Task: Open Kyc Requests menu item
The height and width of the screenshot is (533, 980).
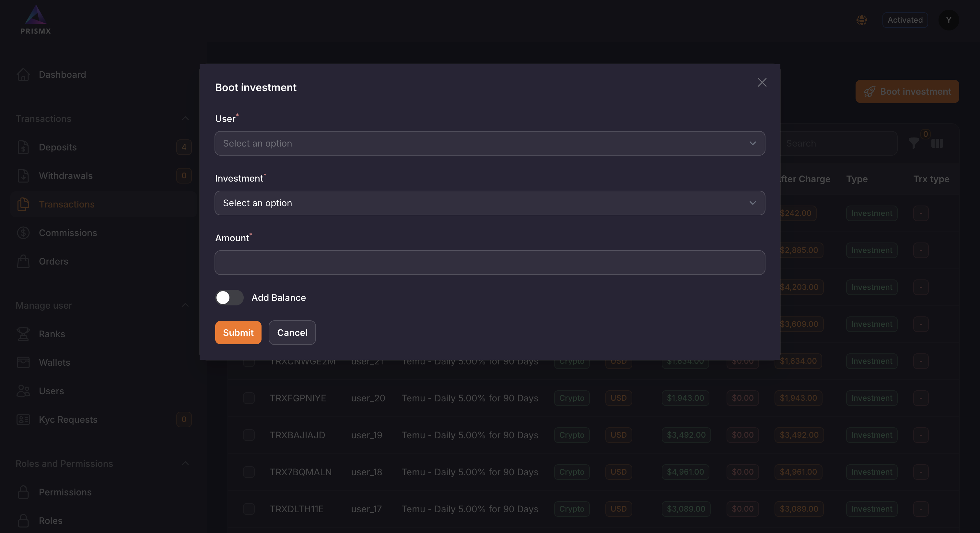Action: [x=68, y=420]
